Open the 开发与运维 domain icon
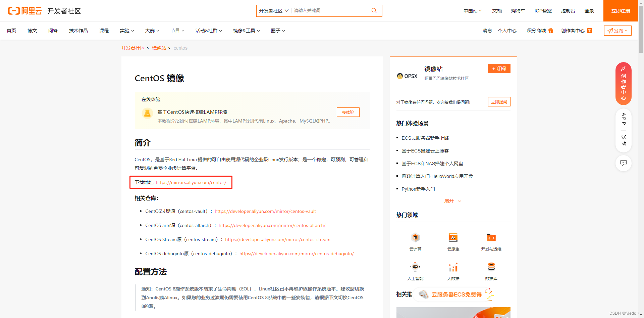The image size is (644, 318). click(x=491, y=237)
